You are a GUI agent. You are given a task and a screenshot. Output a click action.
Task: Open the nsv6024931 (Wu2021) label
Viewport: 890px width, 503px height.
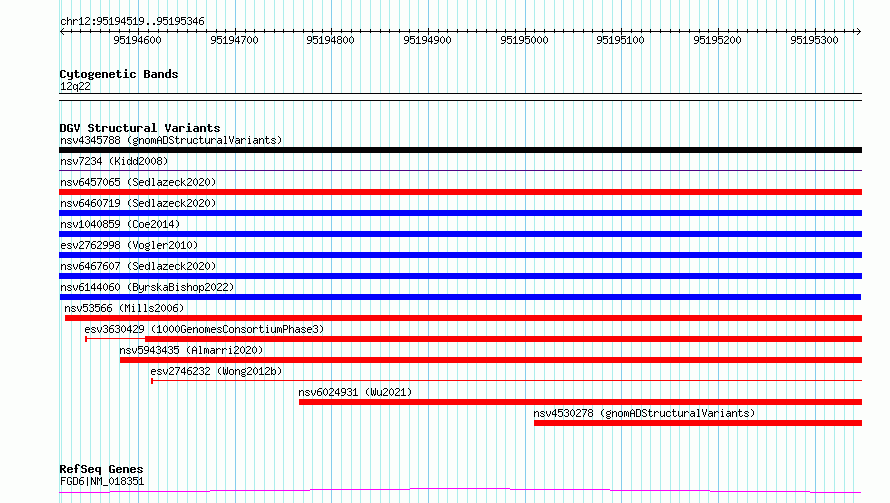[355, 392]
